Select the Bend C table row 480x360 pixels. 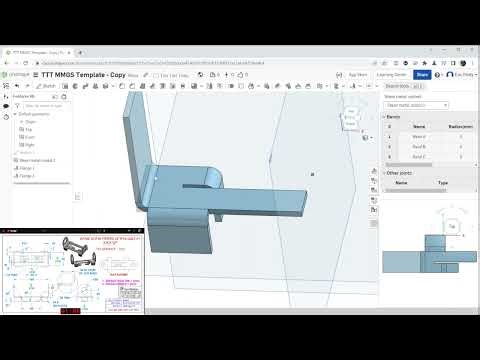pyautogui.click(x=430, y=157)
